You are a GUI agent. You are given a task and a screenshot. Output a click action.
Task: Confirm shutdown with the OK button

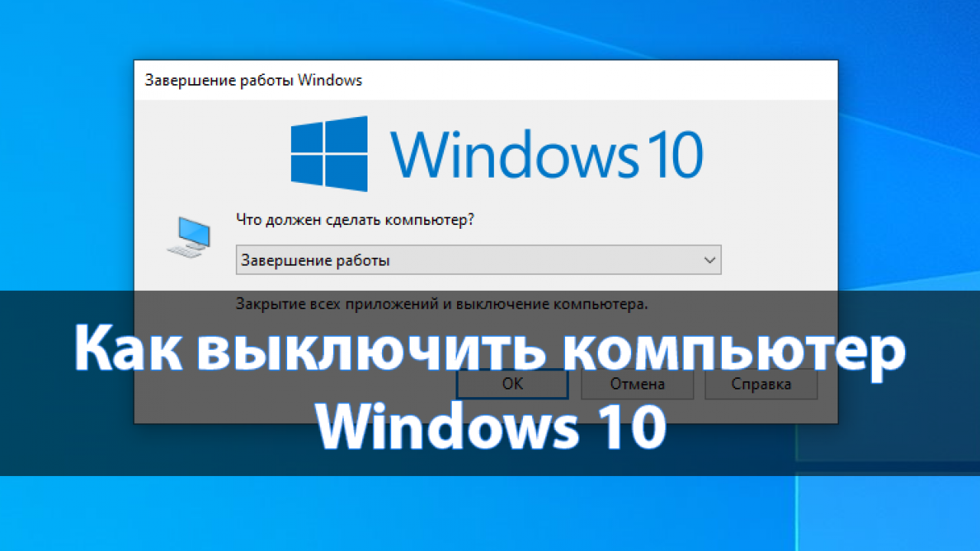point(512,384)
